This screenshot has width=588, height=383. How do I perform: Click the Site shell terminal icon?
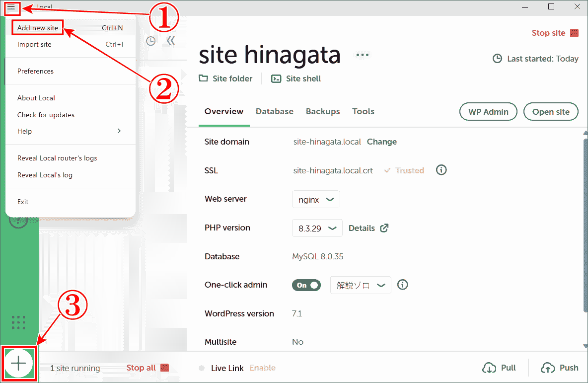click(x=277, y=79)
